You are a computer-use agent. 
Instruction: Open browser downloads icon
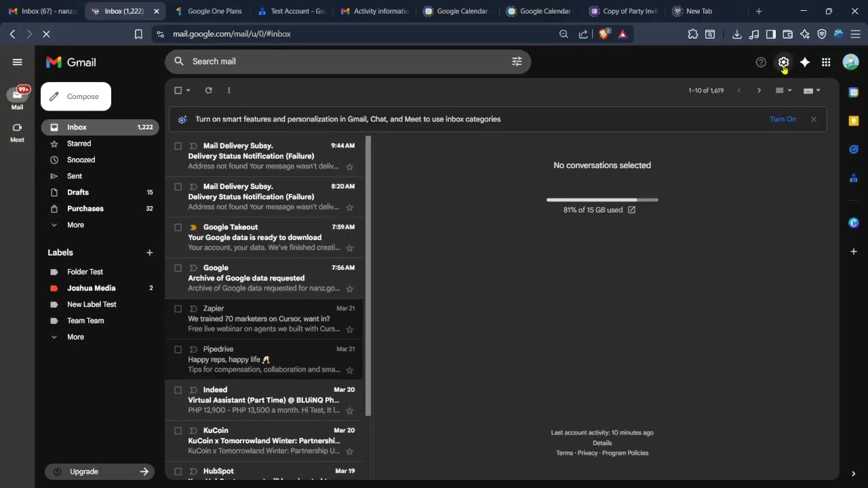tap(736, 34)
